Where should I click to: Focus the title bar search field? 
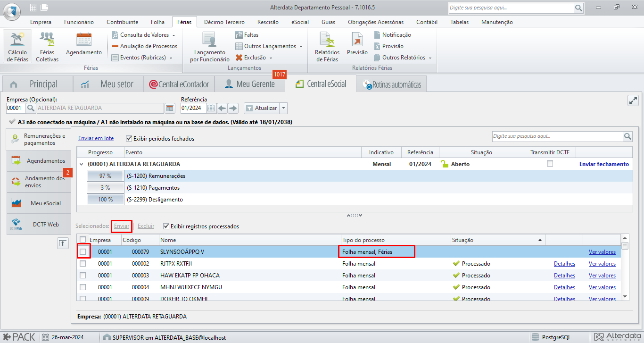(x=511, y=8)
